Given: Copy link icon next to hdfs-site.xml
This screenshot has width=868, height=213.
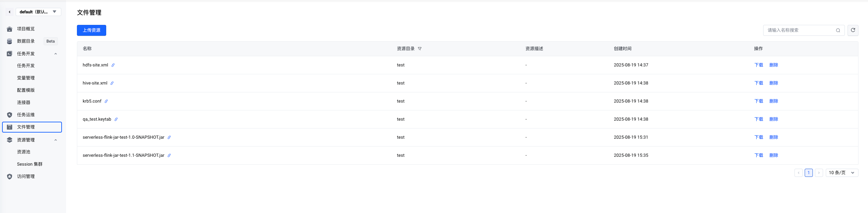Looking at the screenshot, I should pyautogui.click(x=113, y=65).
